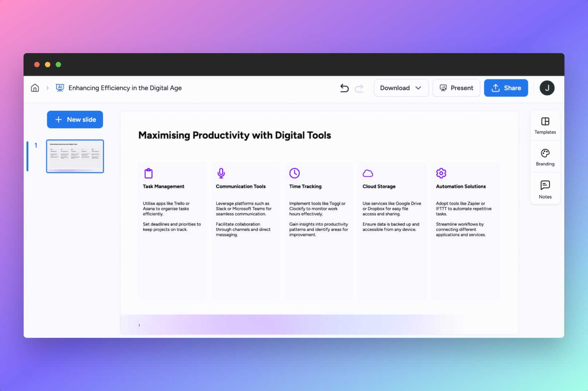Click the Automation Solutions gear icon
The image size is (588, 391).
tap(441, 173)
